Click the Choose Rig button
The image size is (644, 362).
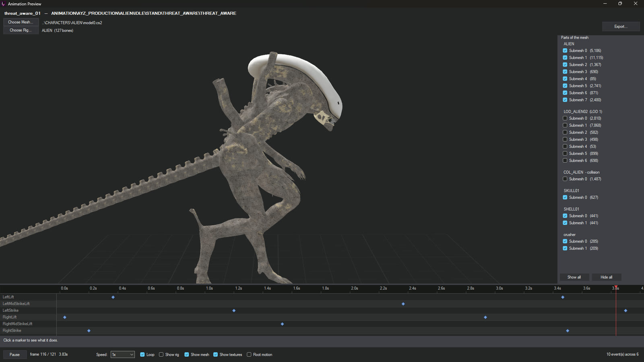point(21,30)
